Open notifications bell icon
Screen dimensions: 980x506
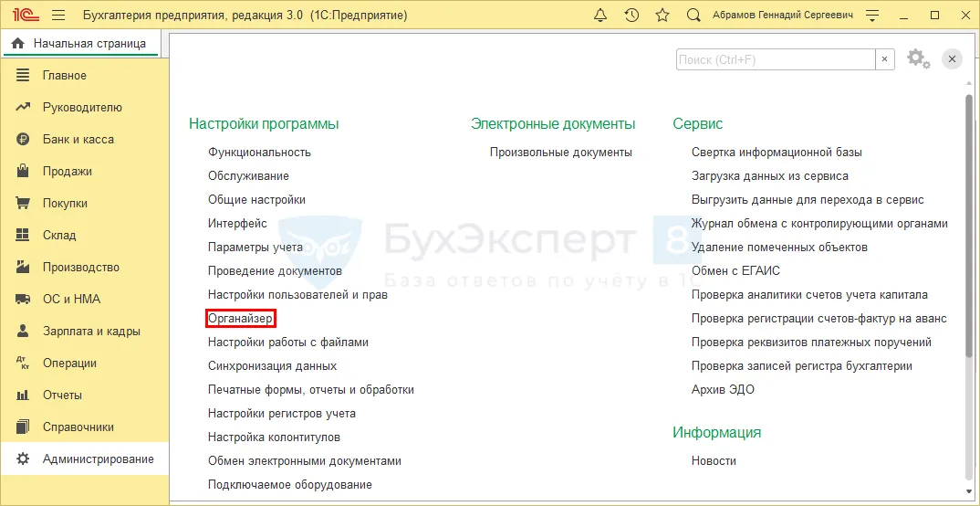[600, 15]
